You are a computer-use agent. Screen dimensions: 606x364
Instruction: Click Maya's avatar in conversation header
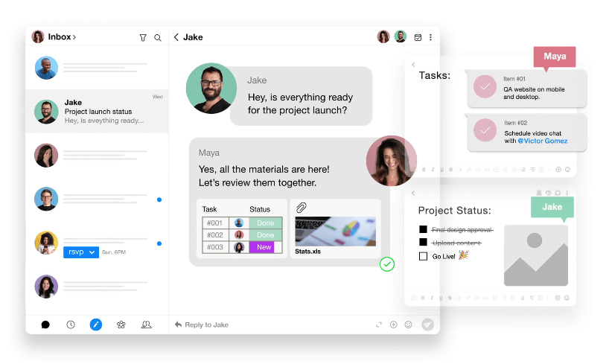click(x=383, y=36)
